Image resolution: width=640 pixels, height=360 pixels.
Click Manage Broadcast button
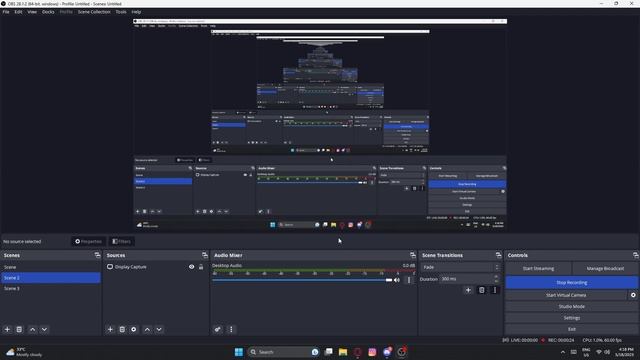point(605,269)
